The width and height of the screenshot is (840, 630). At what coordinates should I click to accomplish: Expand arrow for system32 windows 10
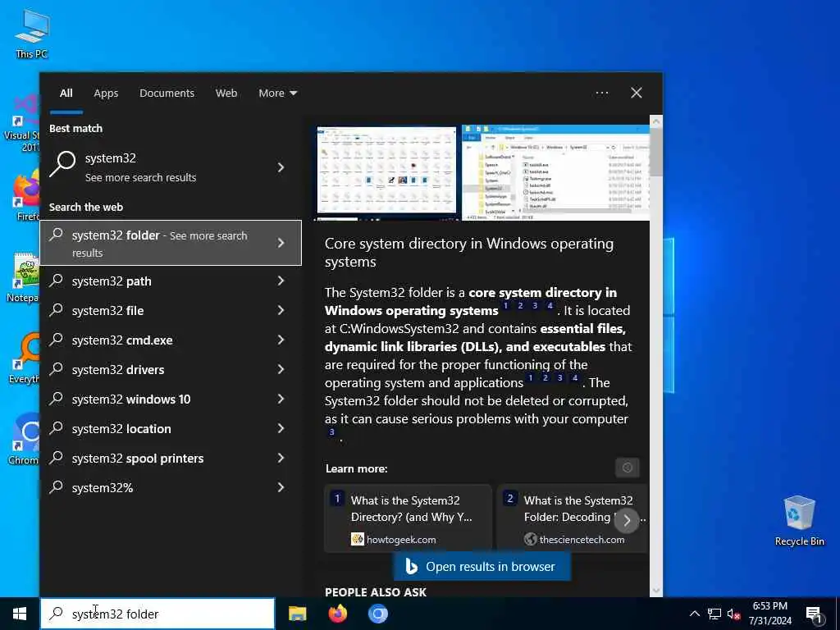pos(281,399)
